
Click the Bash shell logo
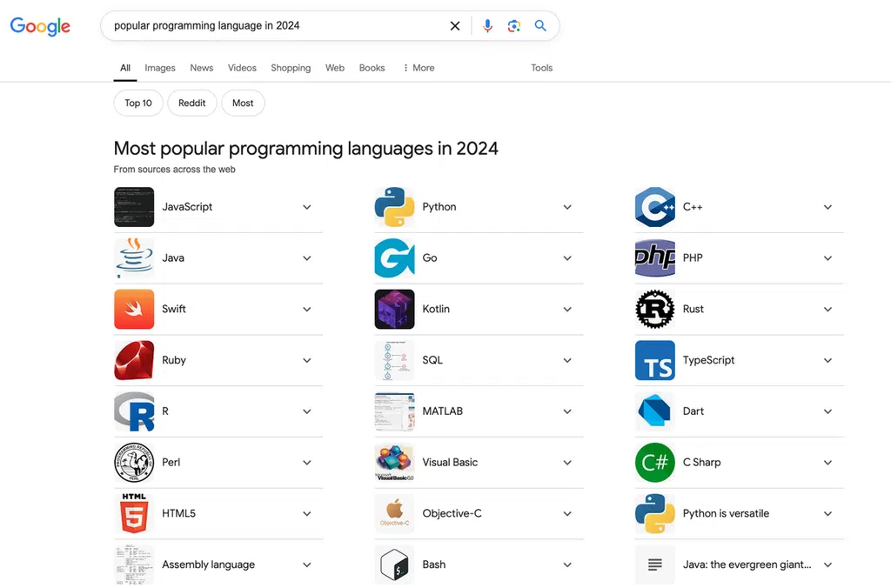394,565
